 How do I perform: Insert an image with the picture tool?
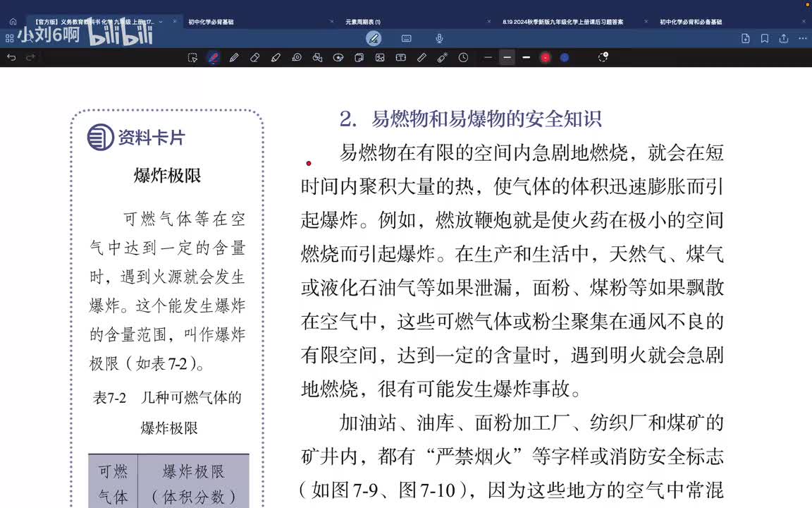380,58
